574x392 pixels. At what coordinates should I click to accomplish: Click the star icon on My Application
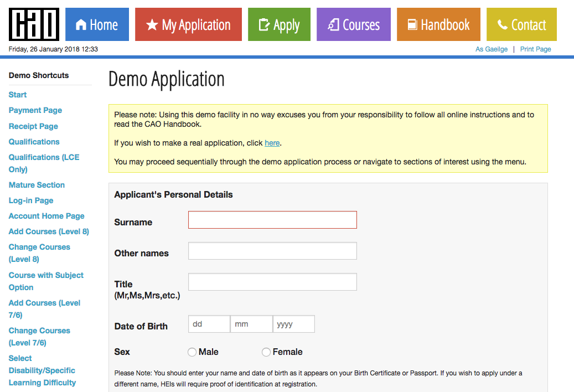(152, 25)
